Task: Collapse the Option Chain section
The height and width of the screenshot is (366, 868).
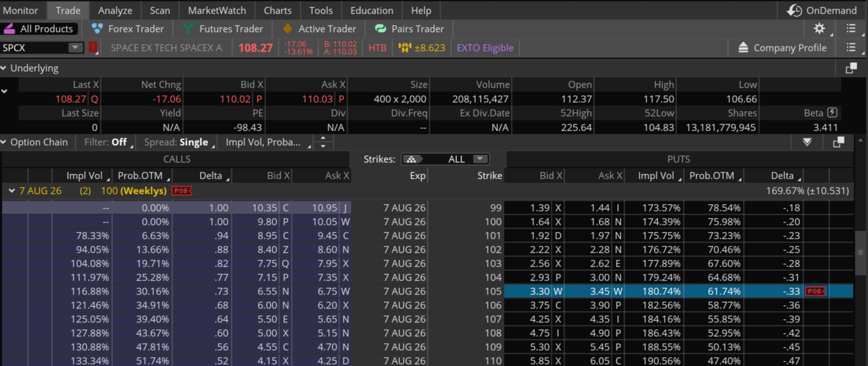Action: [4, 142]
